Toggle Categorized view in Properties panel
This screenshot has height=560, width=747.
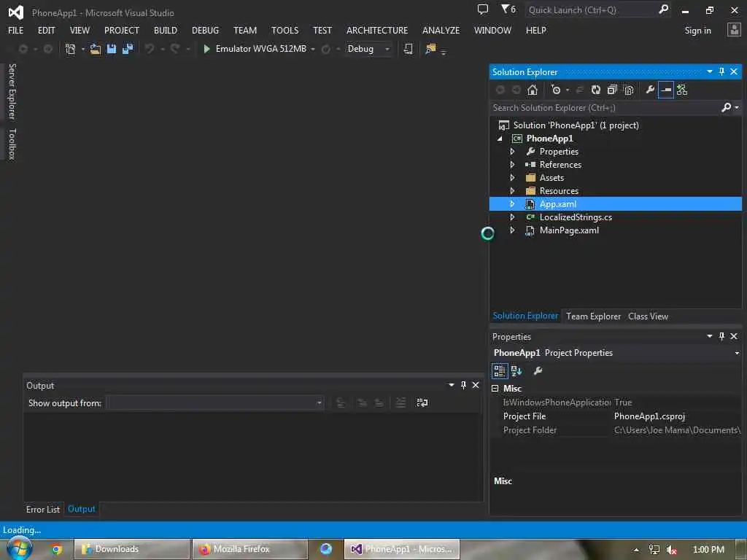[500, 371]
